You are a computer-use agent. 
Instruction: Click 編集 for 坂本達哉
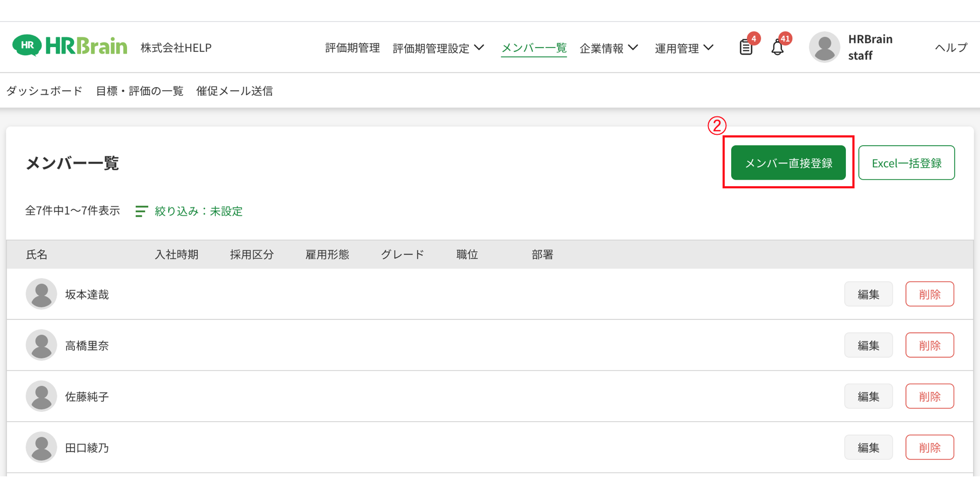(x=869, y=294)
